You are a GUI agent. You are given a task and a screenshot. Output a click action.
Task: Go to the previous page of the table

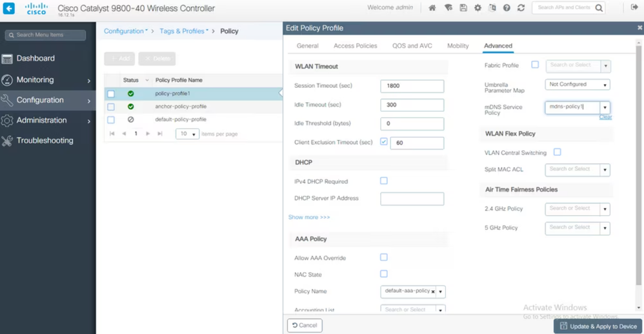(x=124, y=134)
